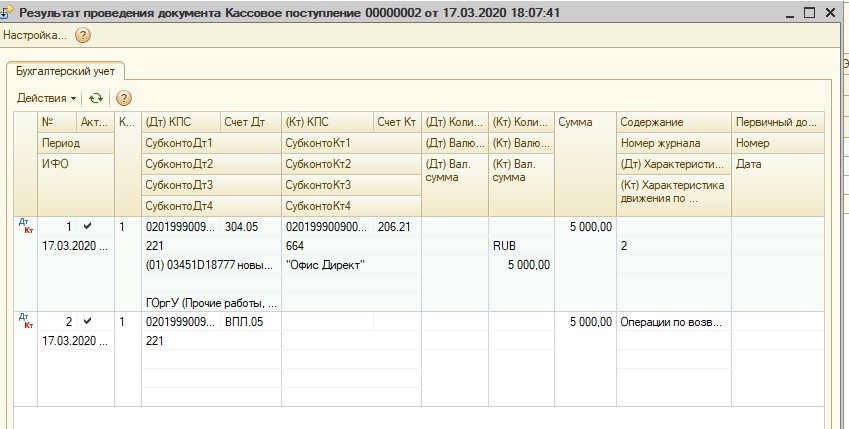Click the "Офис Директ" subconto cell
The width and height of the screenshot is (849, 429).
click(x=326, y=265)
